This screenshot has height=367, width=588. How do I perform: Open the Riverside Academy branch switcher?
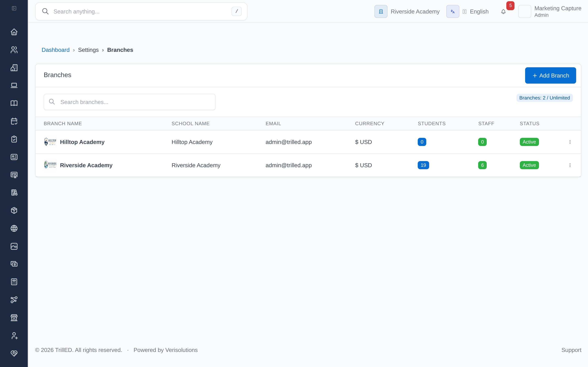coord(407,11)
